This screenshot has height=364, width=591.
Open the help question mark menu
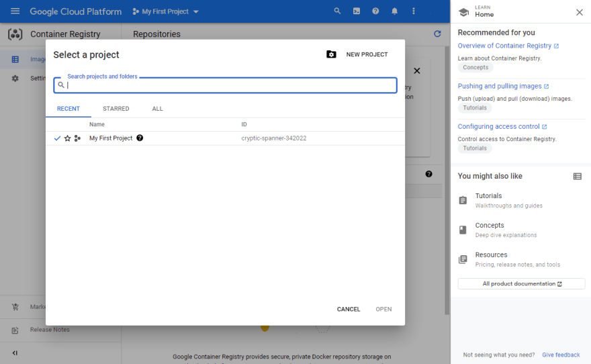click(375, 11)
